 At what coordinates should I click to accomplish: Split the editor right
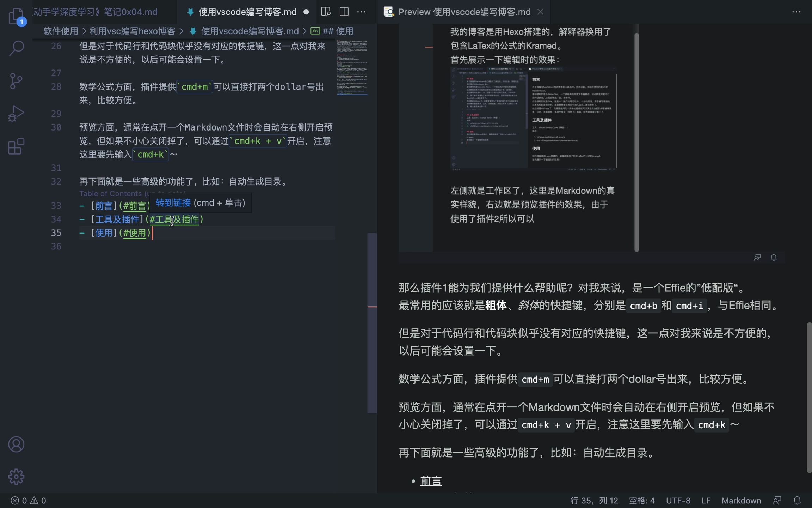(344, 12)
